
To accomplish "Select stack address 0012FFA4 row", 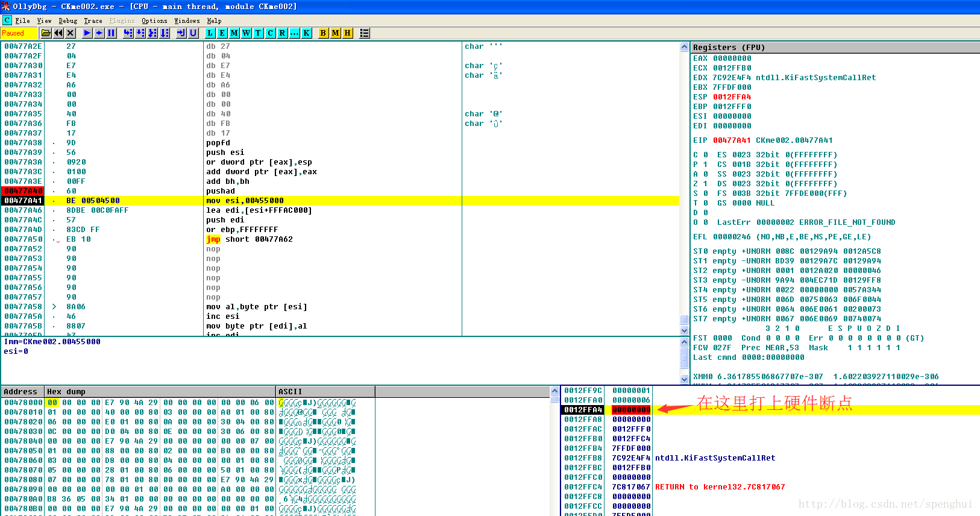I will click(x=583, y=410).
